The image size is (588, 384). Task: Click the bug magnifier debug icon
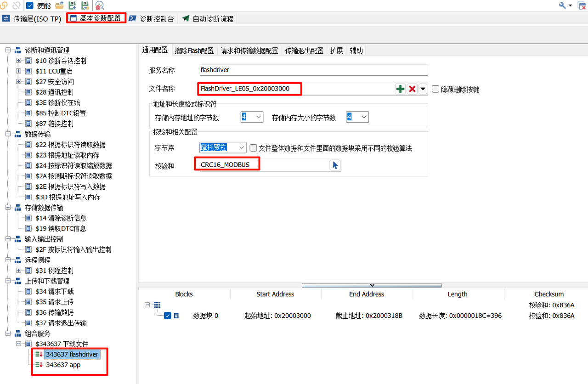99,6
